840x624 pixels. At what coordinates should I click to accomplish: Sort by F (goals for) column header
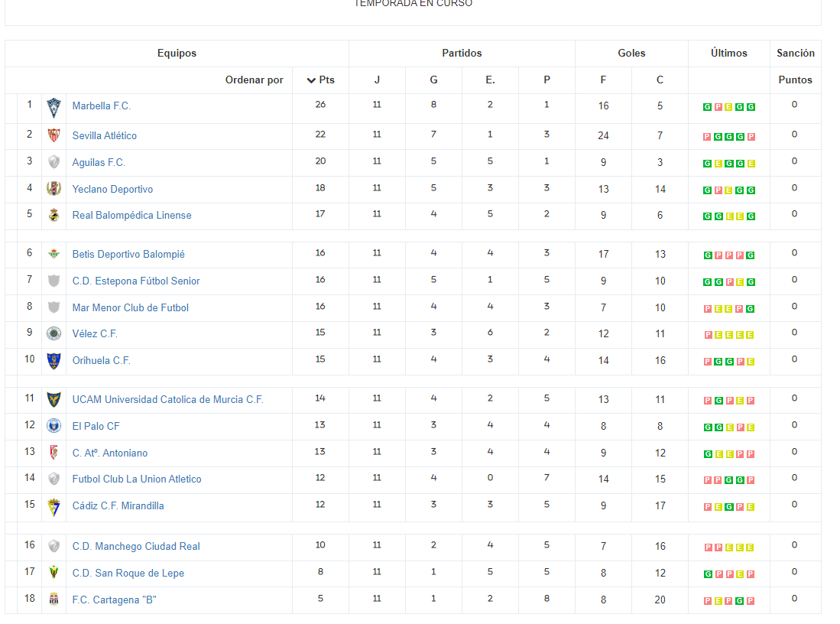point(603,80)
